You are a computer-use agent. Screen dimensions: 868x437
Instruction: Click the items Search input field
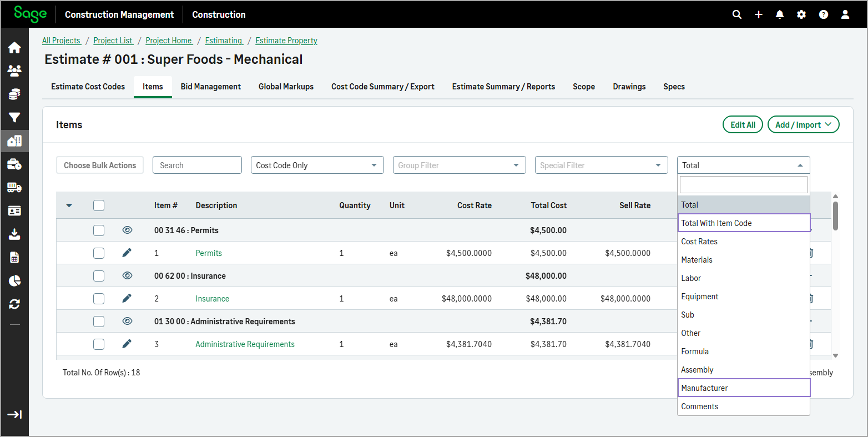coord(197,165)
